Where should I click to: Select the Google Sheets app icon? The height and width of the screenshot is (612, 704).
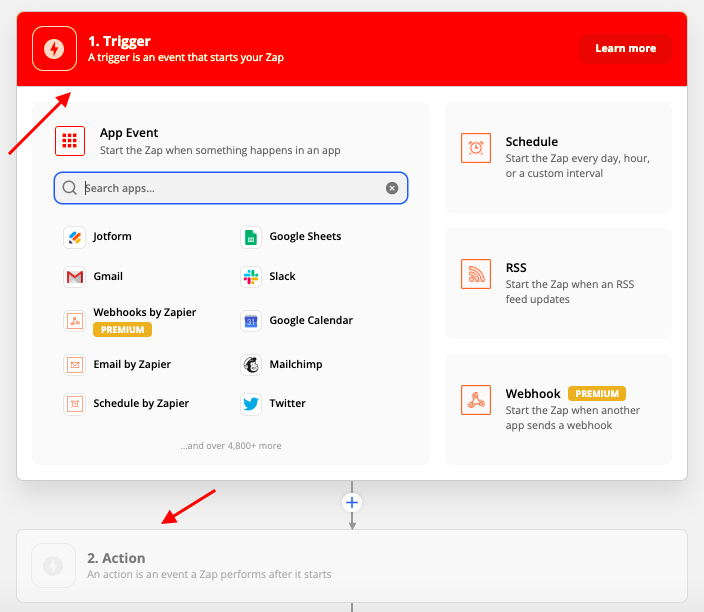click(251, 237)
